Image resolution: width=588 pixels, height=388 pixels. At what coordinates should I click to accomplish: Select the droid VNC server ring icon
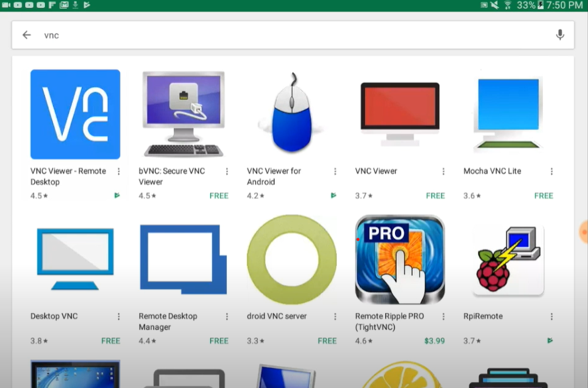coord(292,259)
